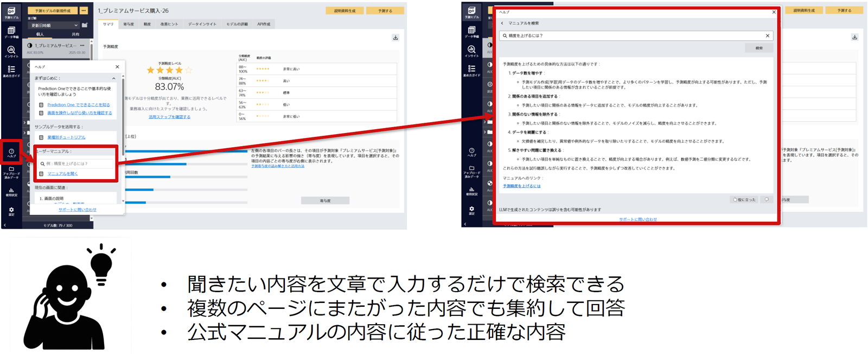
Task: Open the ••• menu beside 予測モデルの新規作成
Action: [x=84, y=11]
